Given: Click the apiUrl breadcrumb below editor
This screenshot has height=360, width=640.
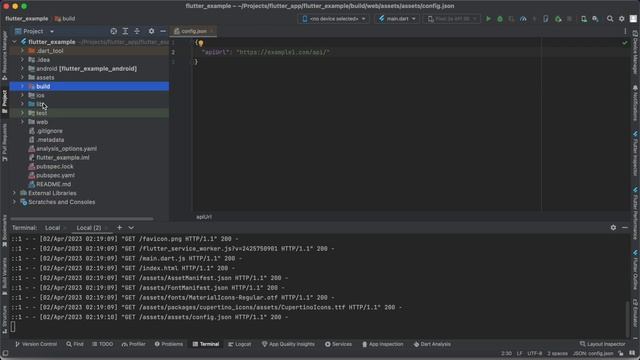Looking at the screenshot, I should pos(204,217).
